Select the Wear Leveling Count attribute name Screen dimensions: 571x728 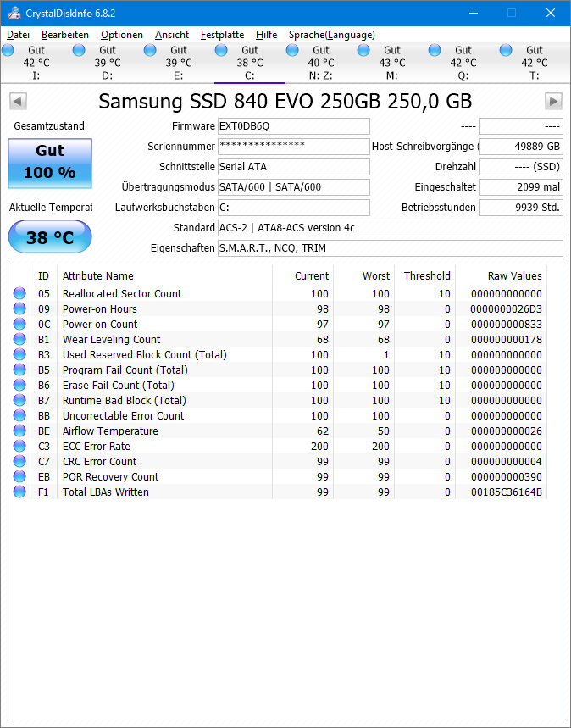pyautogui.click(x=112, y=339)
